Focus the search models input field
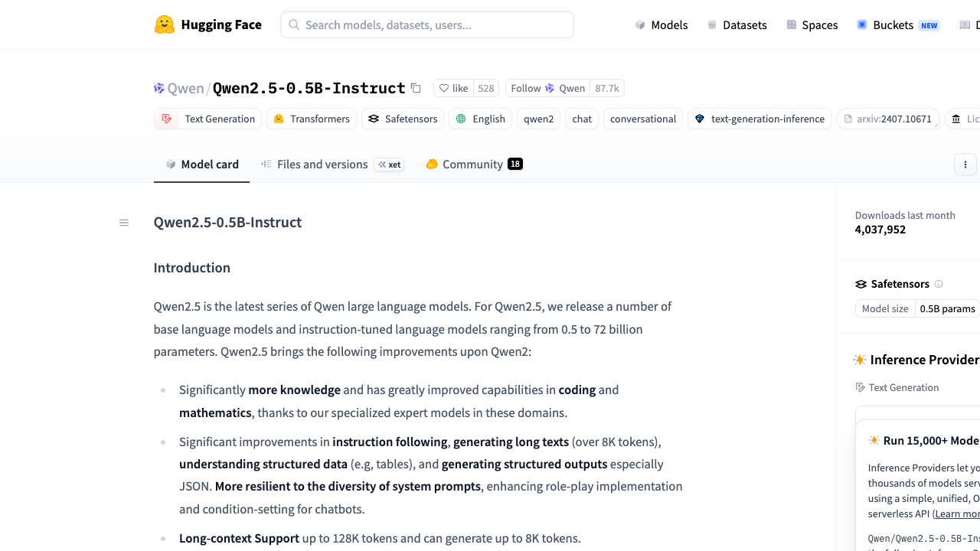Screen dimensions: 980x551 pyautogui.click(x=427, y=24)
